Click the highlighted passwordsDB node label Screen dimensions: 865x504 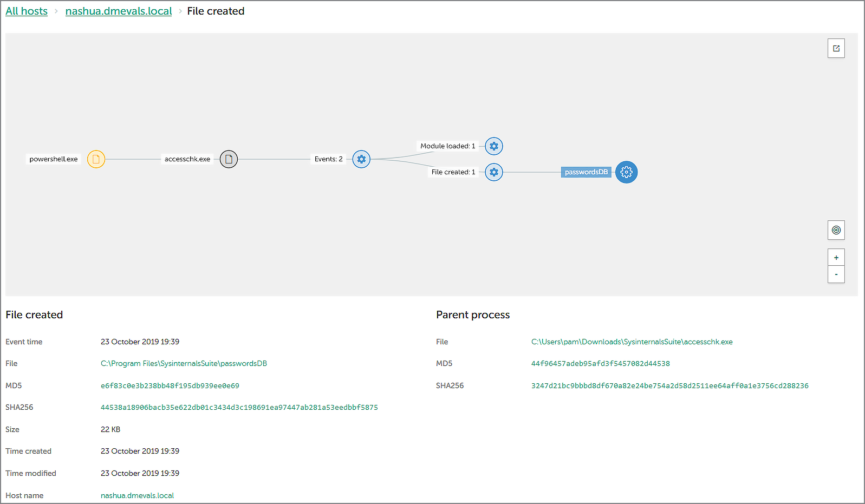click(586, 172)
